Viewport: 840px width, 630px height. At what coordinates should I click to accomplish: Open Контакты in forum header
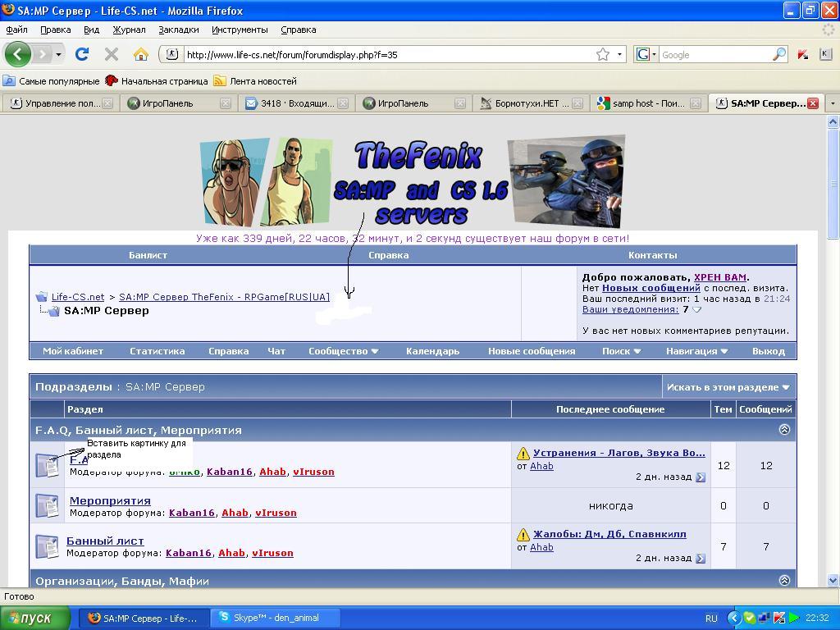pos(652,255)
